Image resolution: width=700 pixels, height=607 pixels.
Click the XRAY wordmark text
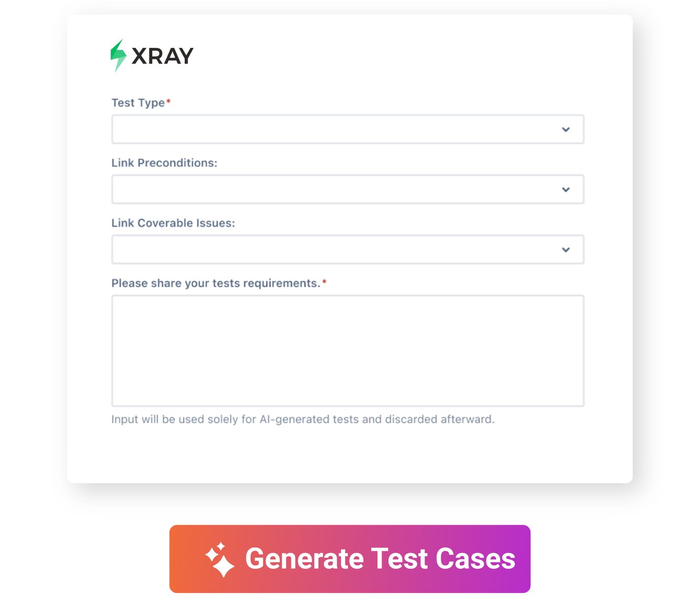coord(161,54)
